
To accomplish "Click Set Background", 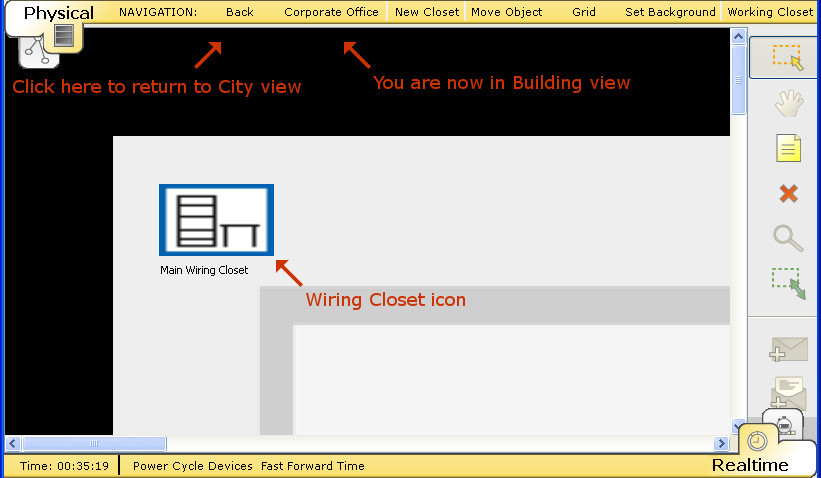I will tap(670, 12).
